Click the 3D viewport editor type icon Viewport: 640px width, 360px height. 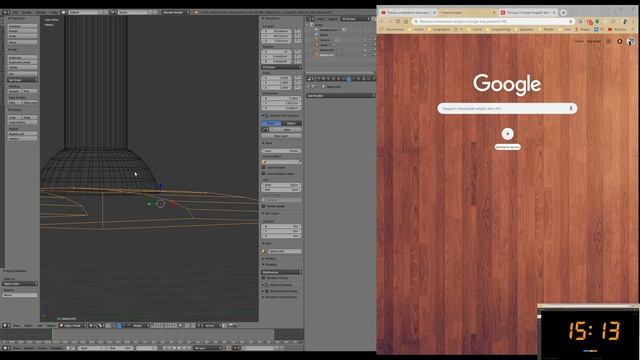[6, 325]
